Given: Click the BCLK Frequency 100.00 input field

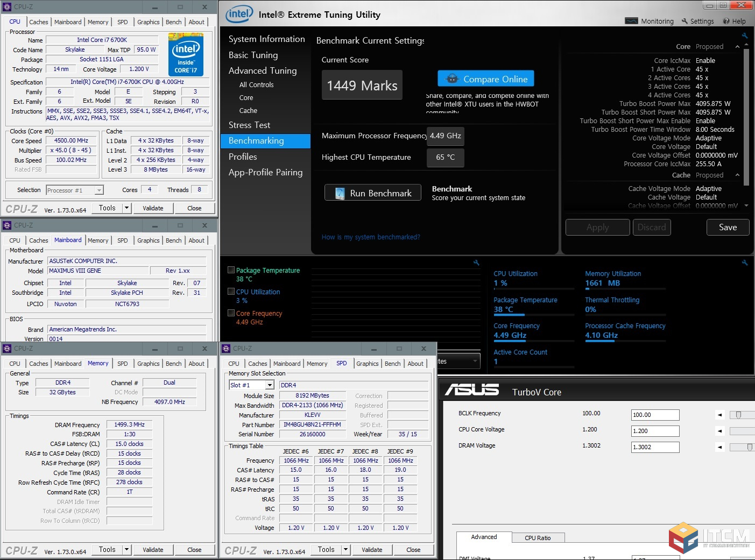Looking at the screenshot, I should (x=655, y=415).
